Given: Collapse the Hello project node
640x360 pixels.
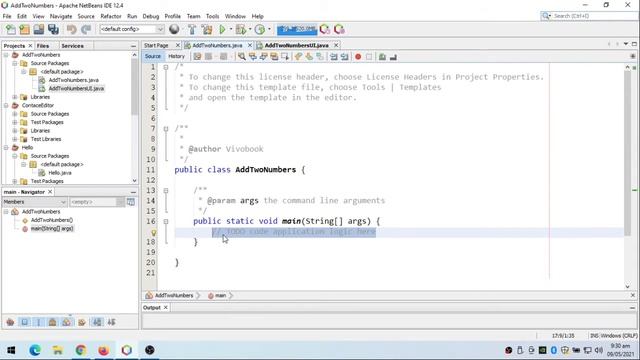Looking at the screenshot, I should pyautogui.click(x=6, y=147).
